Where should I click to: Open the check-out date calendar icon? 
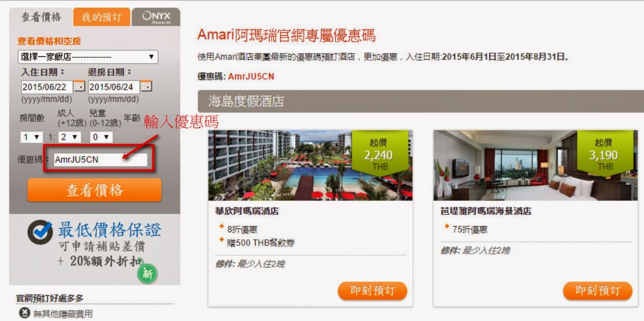[147, 87]
